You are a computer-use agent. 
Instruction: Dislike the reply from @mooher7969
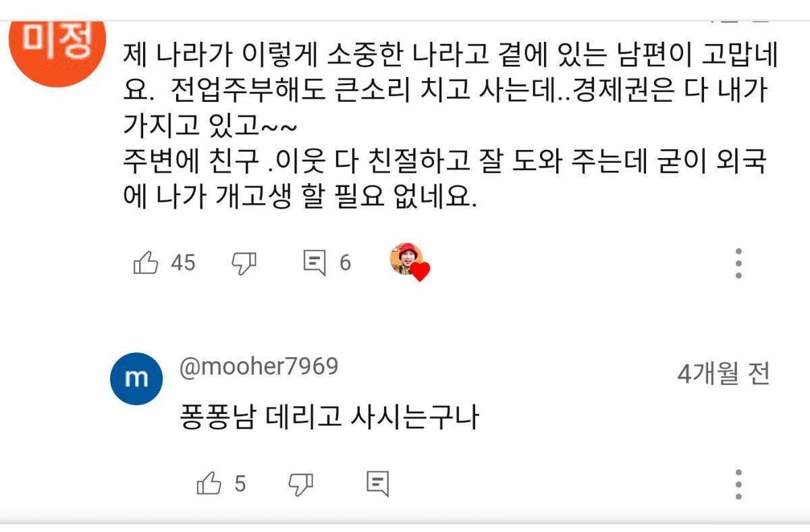click(x=301, y=483)
